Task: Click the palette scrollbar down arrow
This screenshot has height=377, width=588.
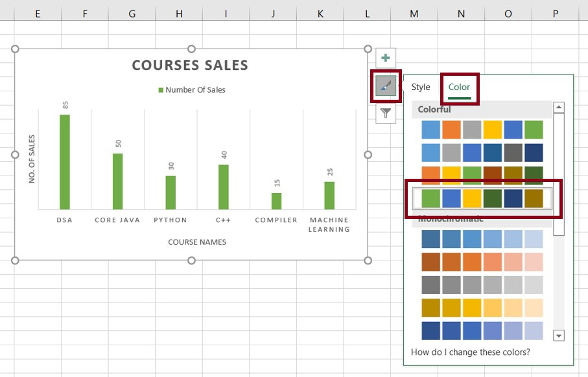Action: point(559,336)
